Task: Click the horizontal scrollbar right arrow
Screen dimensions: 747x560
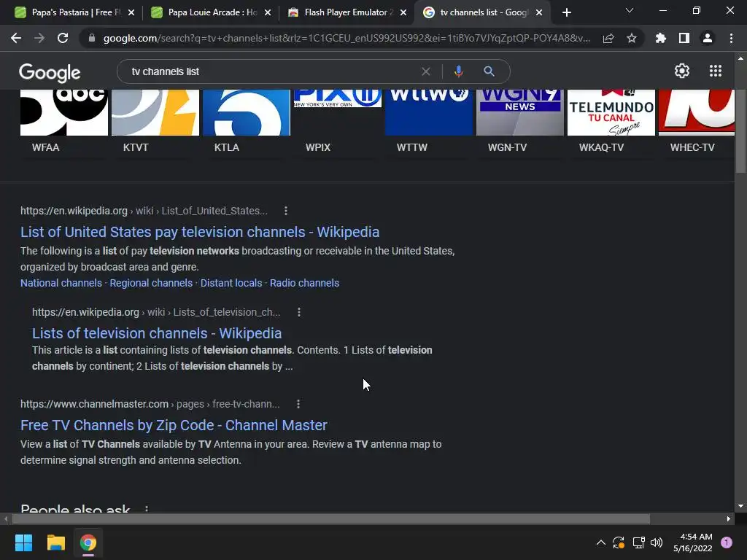Action: (x=729, y=518)
